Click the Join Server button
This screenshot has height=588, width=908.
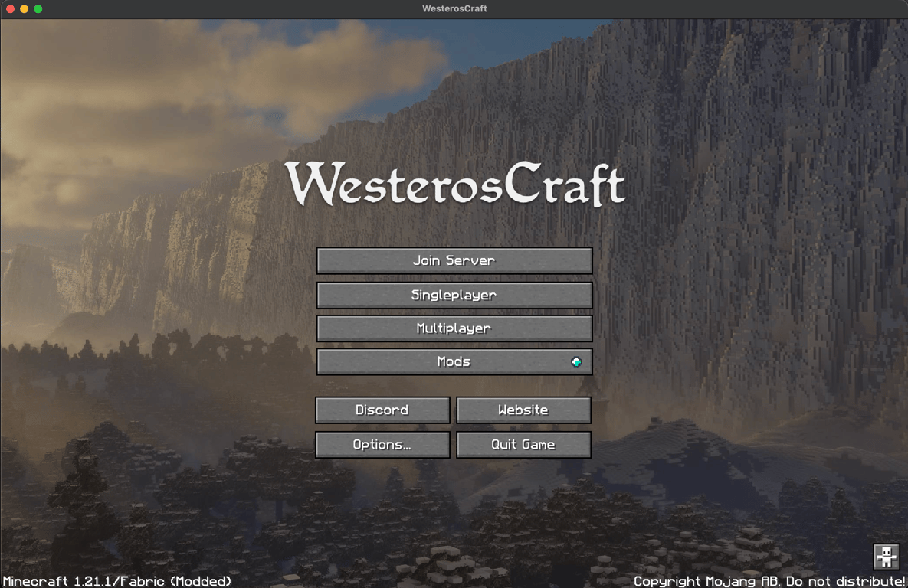pyautogui.click(x=454, y=260)
